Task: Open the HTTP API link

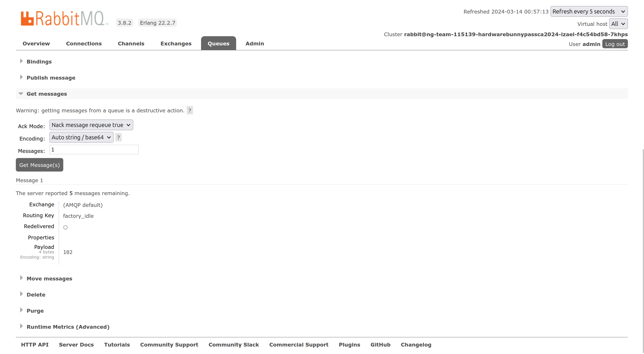Action: click(35, 345)
